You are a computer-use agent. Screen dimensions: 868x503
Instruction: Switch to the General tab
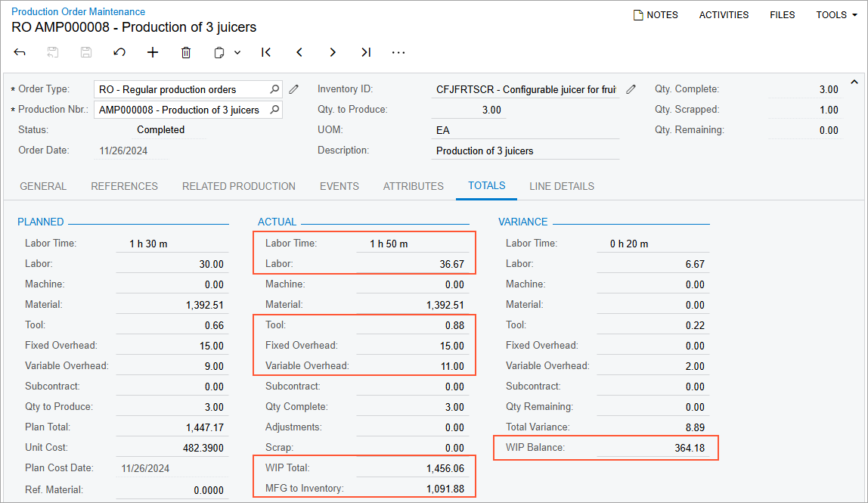coord(43,186)
